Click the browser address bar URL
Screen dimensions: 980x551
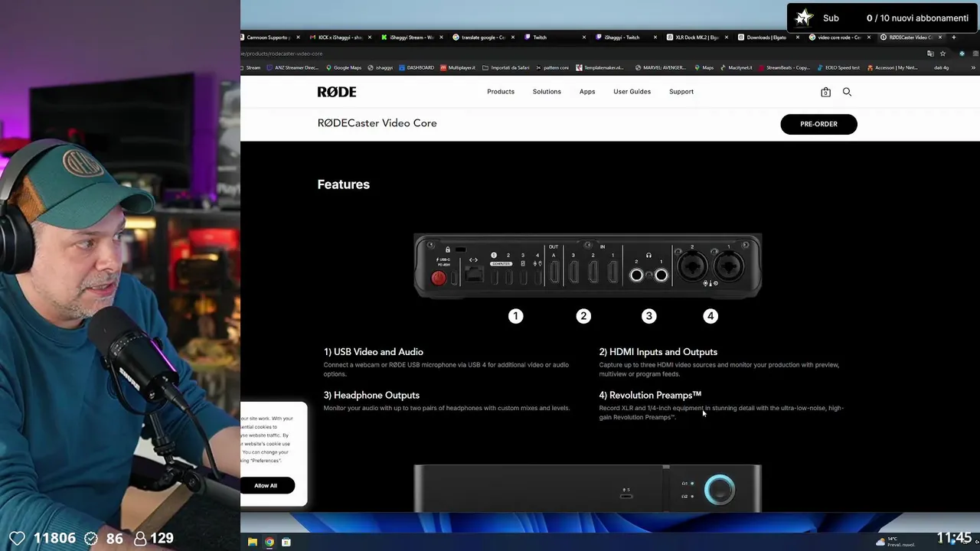pos(282,54)
